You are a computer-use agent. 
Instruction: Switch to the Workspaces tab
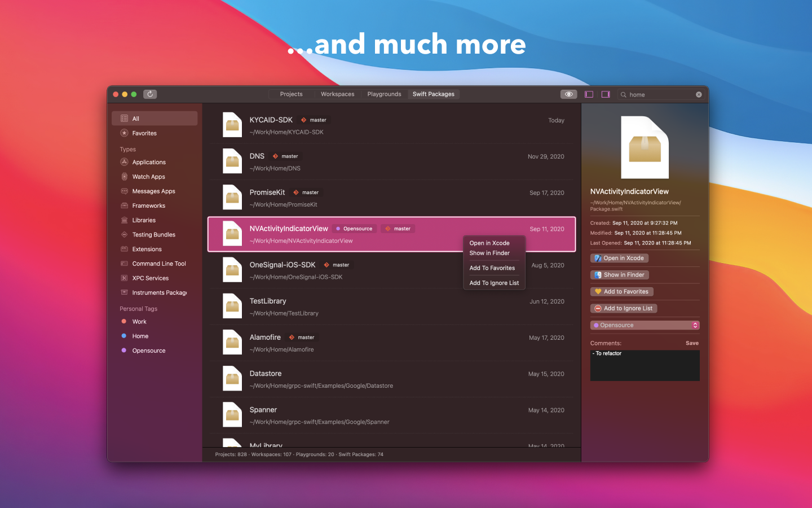pyautogui.click(x=338, y=94)
